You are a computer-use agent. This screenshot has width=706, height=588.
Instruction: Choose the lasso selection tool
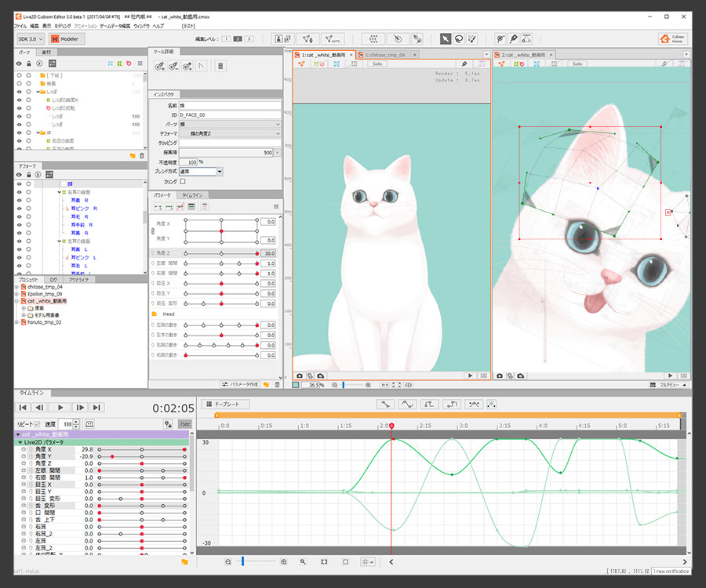point(459,39)
